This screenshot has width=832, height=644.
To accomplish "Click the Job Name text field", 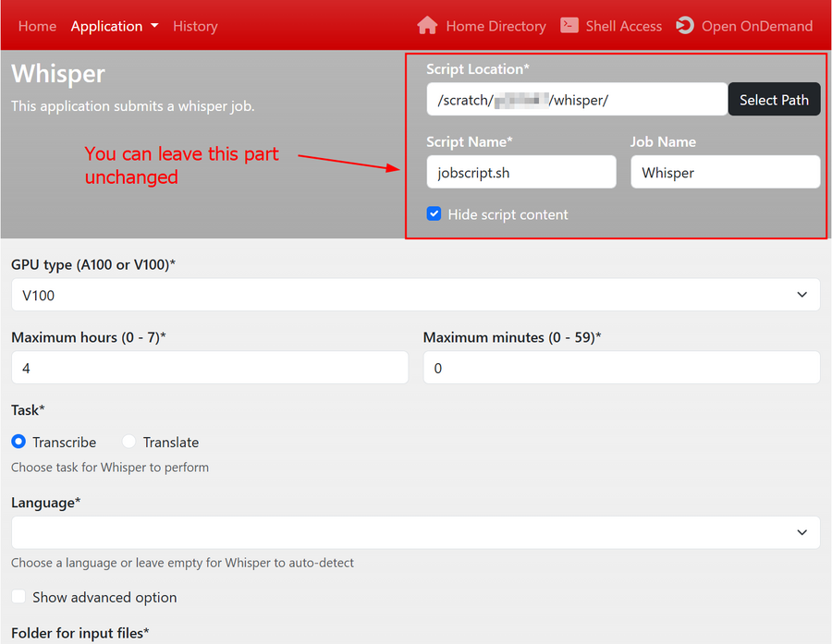I will point(725,173).
